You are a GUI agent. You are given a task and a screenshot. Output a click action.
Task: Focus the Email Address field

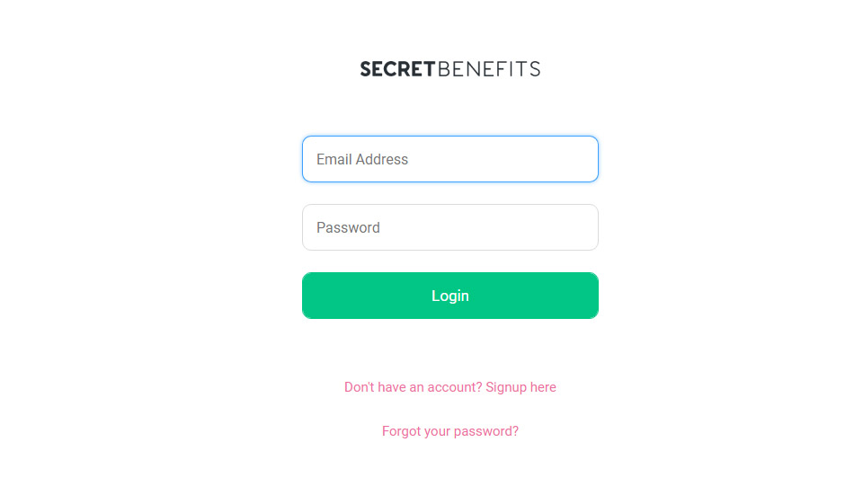[x=449, y=159]
